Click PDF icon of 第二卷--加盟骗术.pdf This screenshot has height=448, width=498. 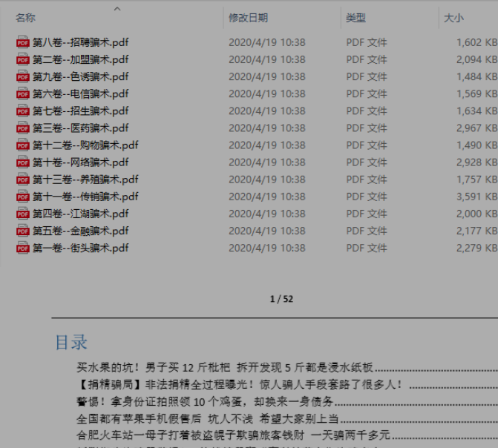click(x=22, y=59)
